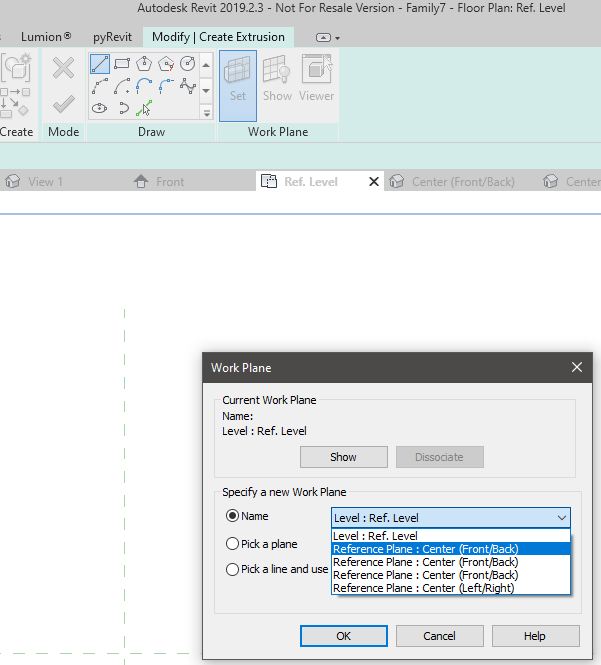Click the Dissociate button
Viewport: 601px width, 665px height.
[x=439, y=457]
